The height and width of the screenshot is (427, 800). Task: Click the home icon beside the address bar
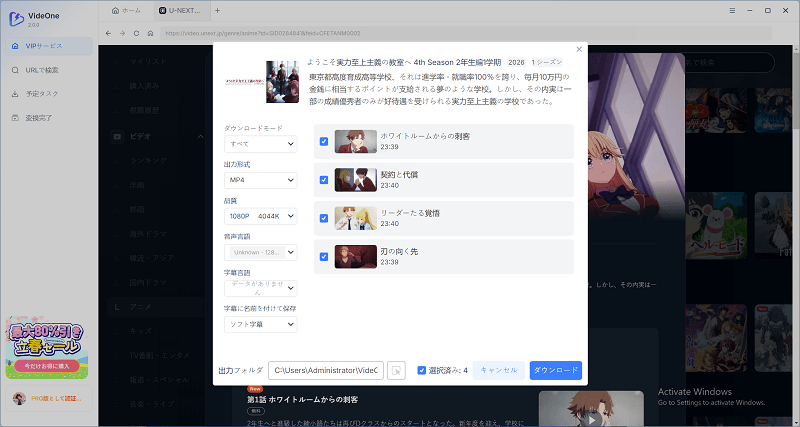pyautogui.click(x=150, y=33)
